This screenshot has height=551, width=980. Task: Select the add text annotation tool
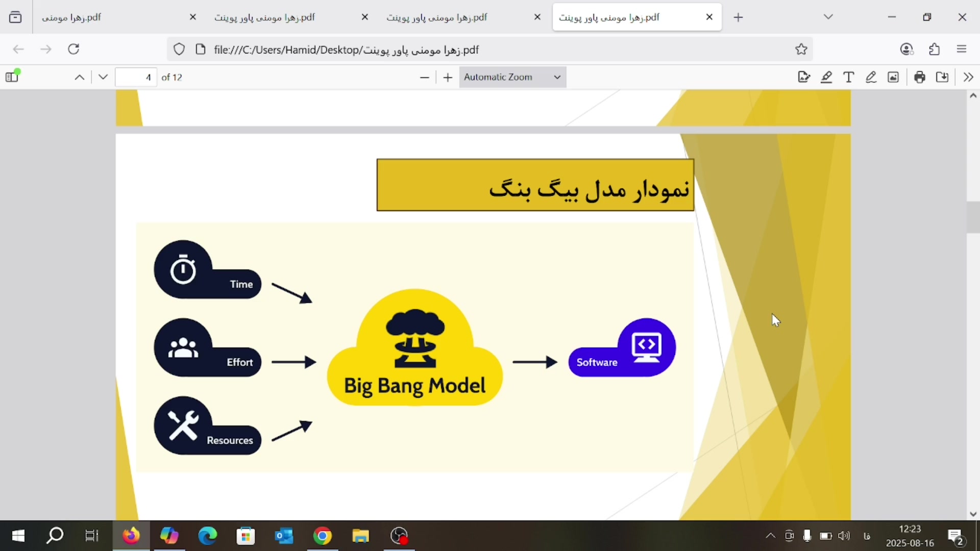(848, 77)
